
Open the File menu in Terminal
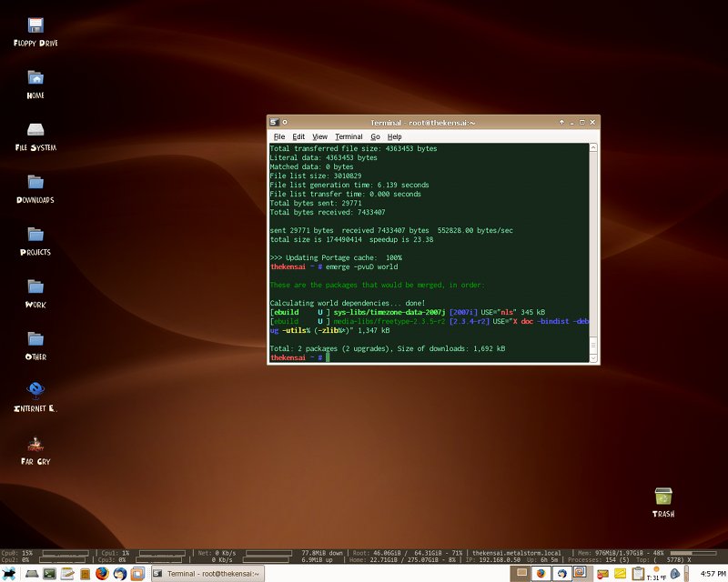pyautogui.click(x=279, y=136)
